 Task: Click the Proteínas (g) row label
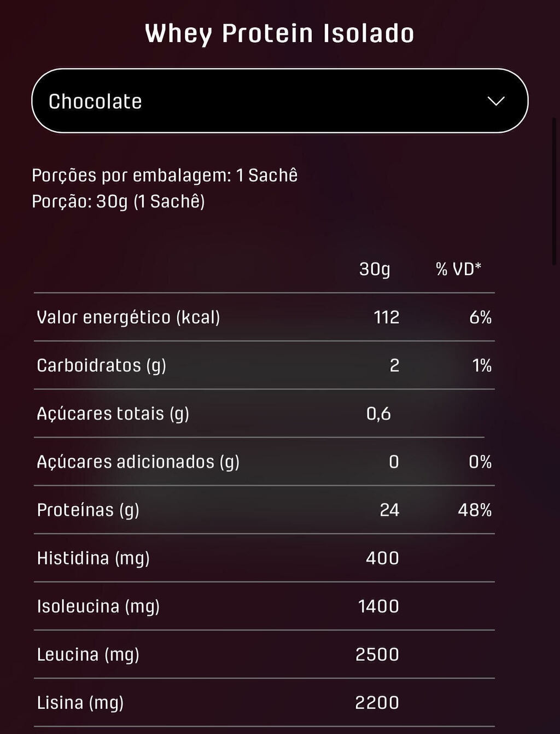coord(88,510)
